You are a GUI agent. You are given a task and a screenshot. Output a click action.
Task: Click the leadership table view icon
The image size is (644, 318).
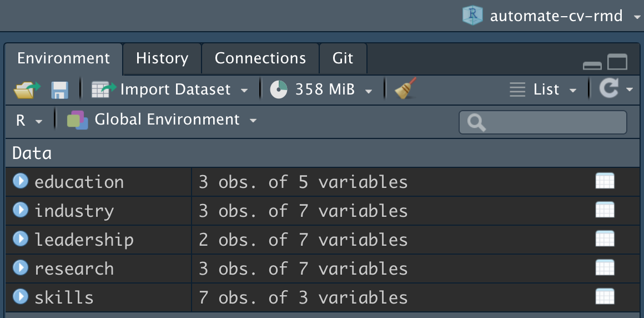605,239
